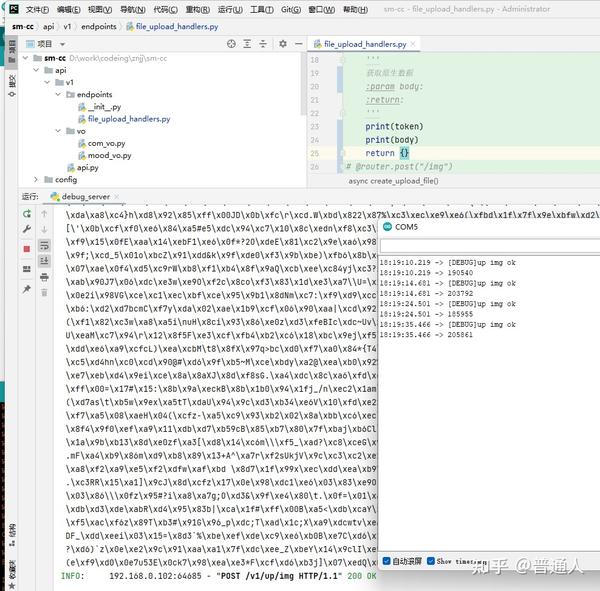Open the 编辑(E) menu
This screenshot has width=600, height=591.
68,10
